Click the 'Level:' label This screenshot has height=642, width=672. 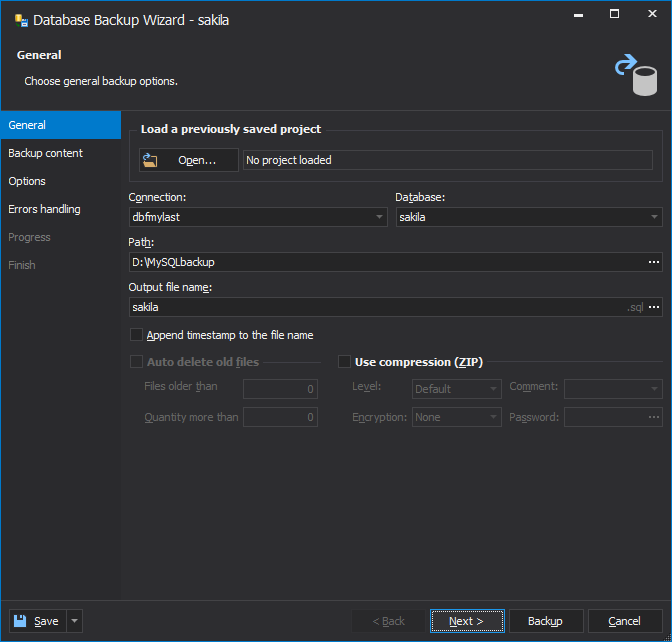pos(366,386)
